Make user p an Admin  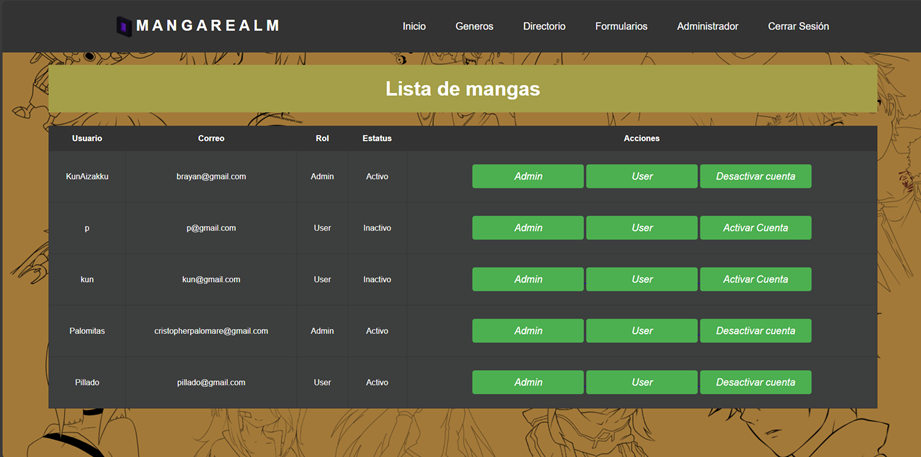[x=528, y=228]
